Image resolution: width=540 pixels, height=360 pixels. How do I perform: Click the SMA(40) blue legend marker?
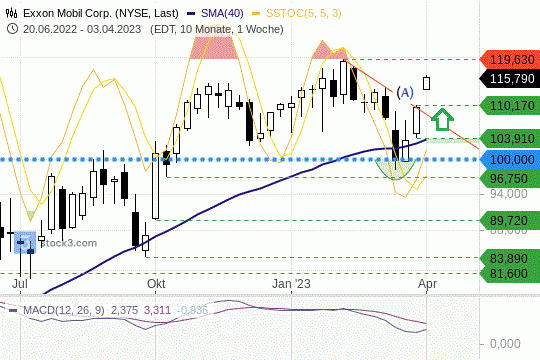pyautogui.click(x=191, y=13)
